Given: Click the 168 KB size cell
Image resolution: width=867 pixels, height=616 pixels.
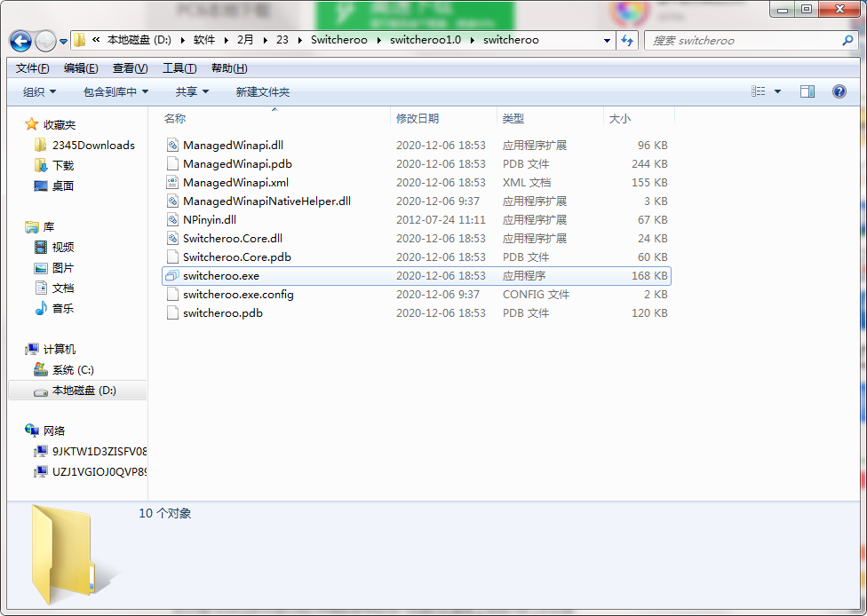Looking at the screenshot, I should click(x=649, y=276).
